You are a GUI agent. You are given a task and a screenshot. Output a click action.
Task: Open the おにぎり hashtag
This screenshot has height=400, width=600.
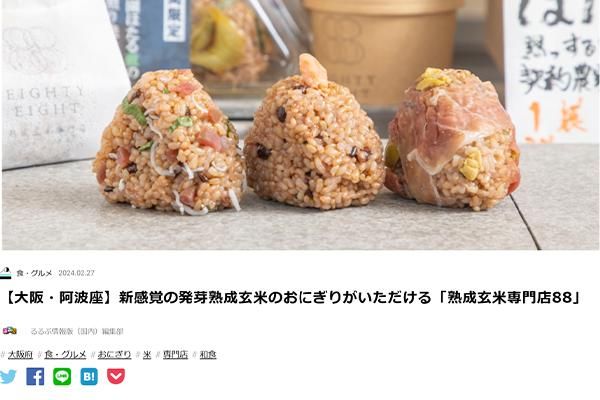(114, 355)
